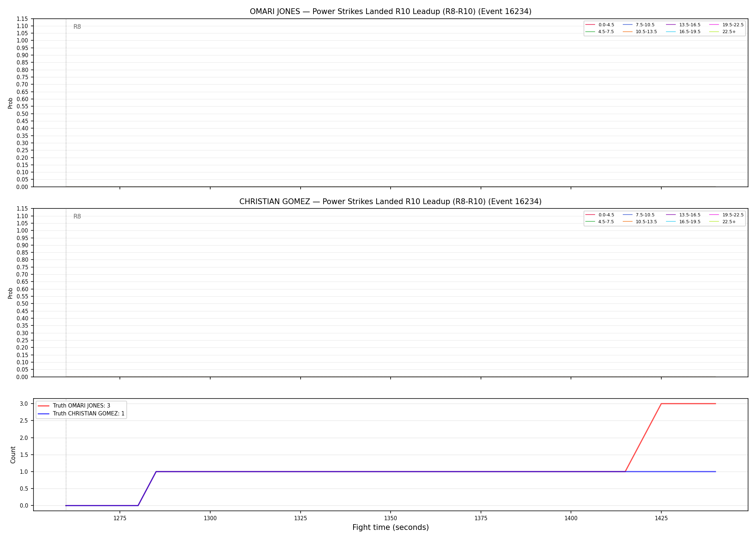The image size is (756, 540).
Task: Pick the 16.5-19.5 legend entry in Christian Gomez chart
Action: click(684, 222)
